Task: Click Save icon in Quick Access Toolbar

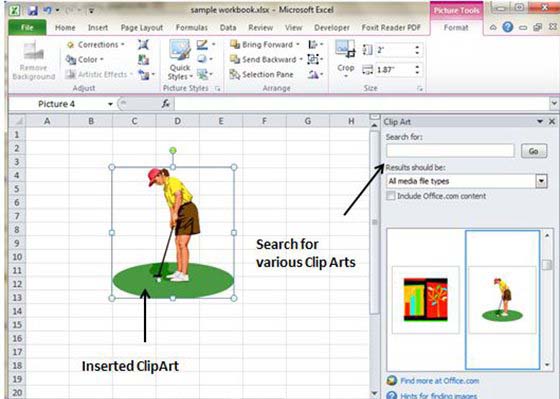Action: pyautogui.click(x=32, y=10)
